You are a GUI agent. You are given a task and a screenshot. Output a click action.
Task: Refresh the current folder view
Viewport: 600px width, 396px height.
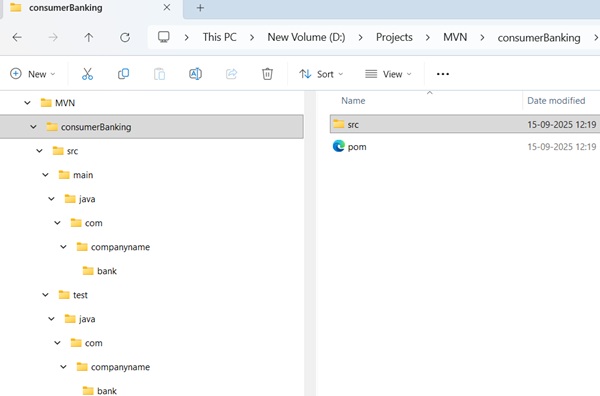pyautogui.click(x=125, y=37)
